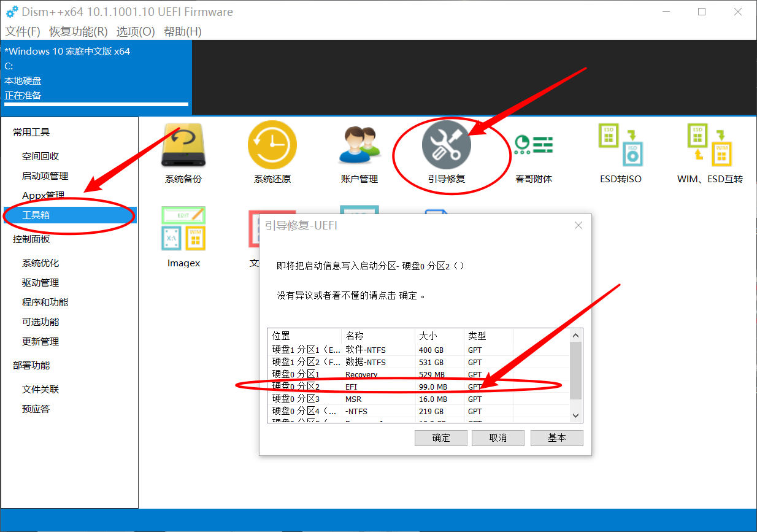Select the MSR 16.0 MB partition row
Viewport: 757px width, 532px height.
click(419, 399)
